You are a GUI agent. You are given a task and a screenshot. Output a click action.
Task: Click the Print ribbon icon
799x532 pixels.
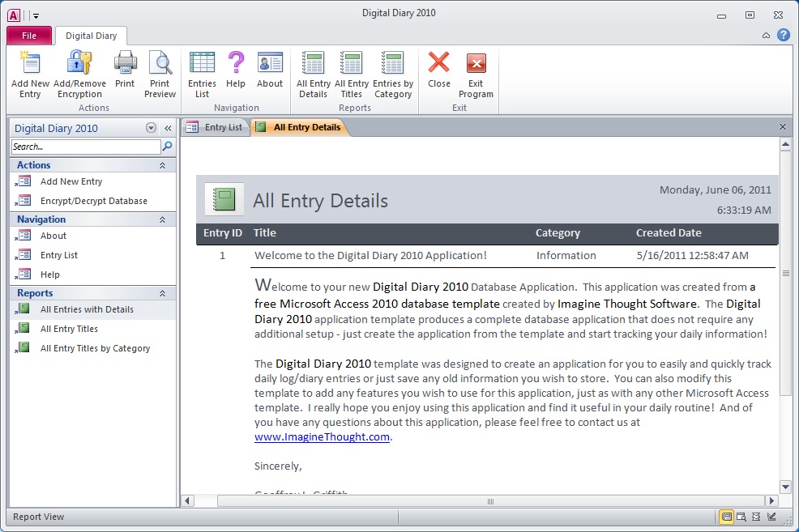[125, 70]
